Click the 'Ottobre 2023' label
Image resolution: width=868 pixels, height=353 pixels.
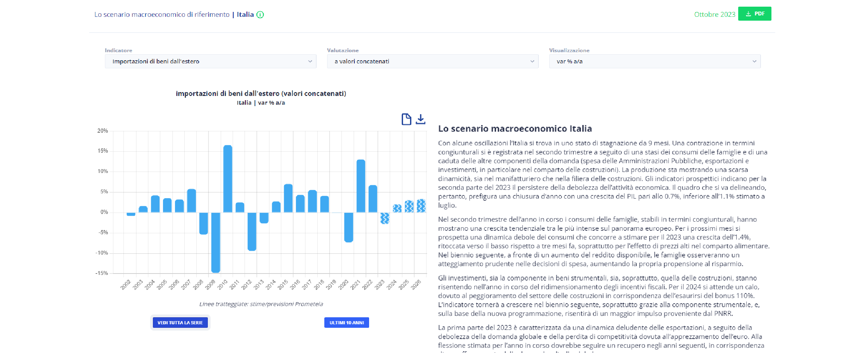coord(714,14)
